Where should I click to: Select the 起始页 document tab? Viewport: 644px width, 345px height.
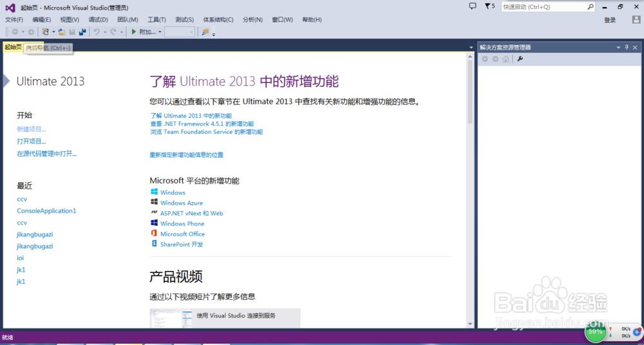click(x=13, y=47)
